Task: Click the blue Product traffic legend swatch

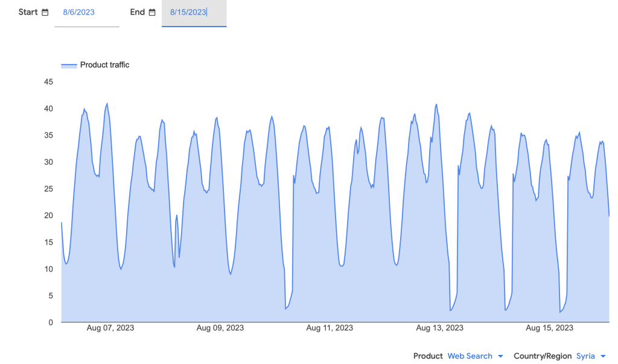Action: coord(69,65)
